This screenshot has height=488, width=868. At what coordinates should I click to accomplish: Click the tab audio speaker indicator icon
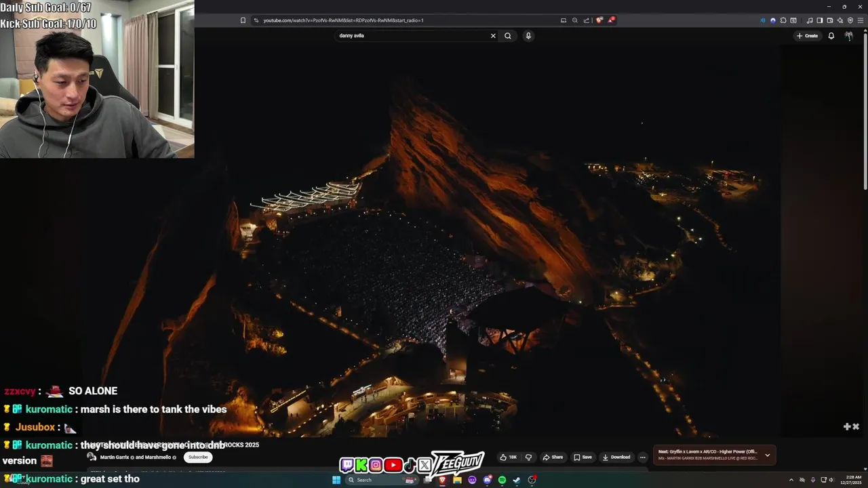point(763,20)
